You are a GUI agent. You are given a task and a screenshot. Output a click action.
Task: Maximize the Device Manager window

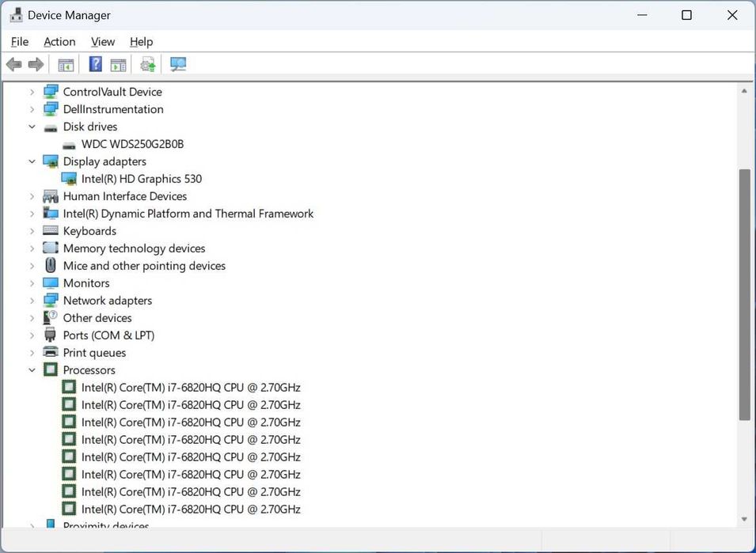point(686,15)
